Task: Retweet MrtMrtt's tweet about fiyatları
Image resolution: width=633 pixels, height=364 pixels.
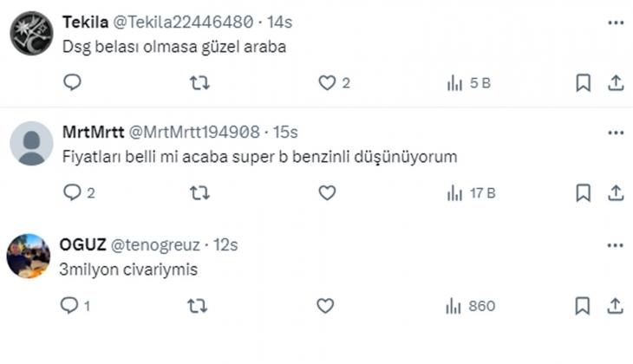Action: pyautogui.click(x=199, y=194)
